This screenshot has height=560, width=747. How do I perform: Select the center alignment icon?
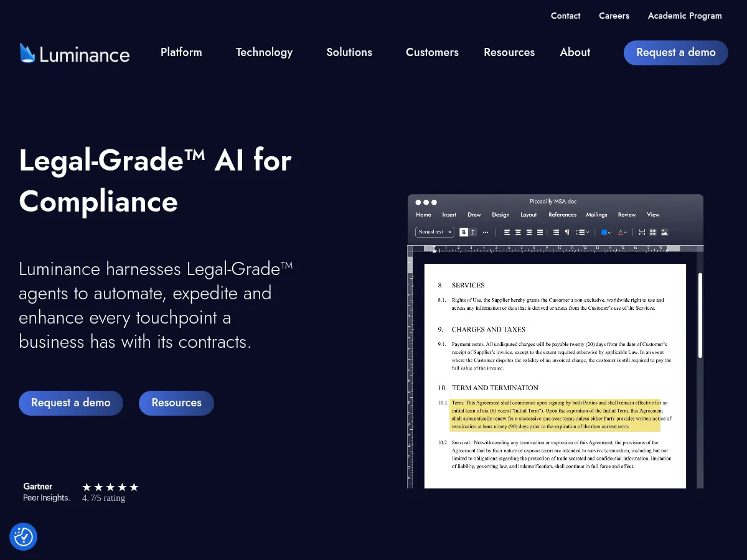point(517,231)
